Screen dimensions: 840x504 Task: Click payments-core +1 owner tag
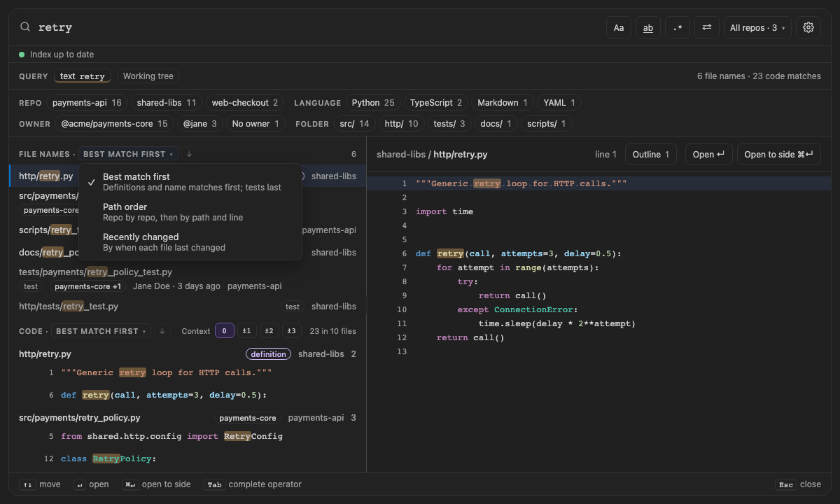click(87, 286)
